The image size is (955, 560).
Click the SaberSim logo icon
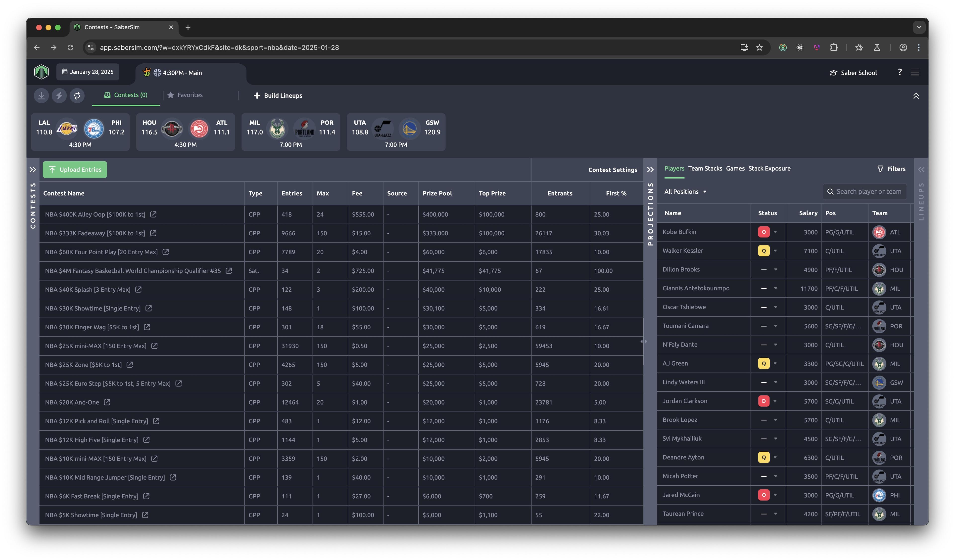pyautogui.click(x=41, y=72)
